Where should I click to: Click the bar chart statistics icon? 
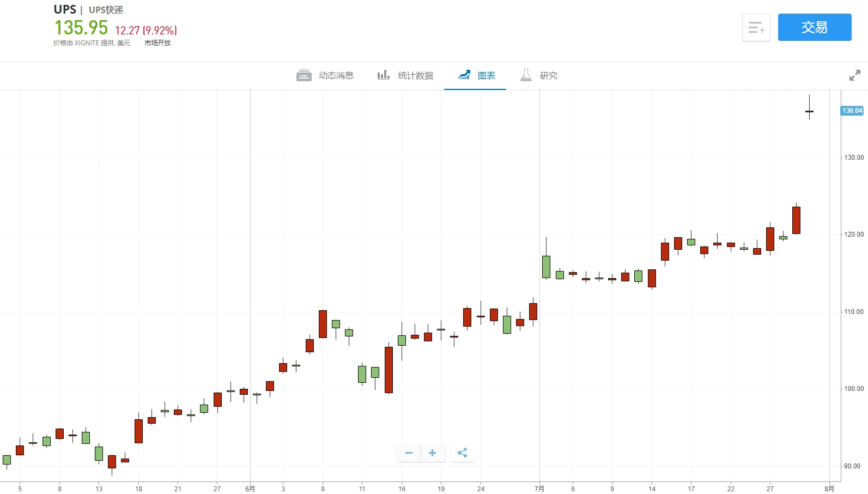(384, 75)
